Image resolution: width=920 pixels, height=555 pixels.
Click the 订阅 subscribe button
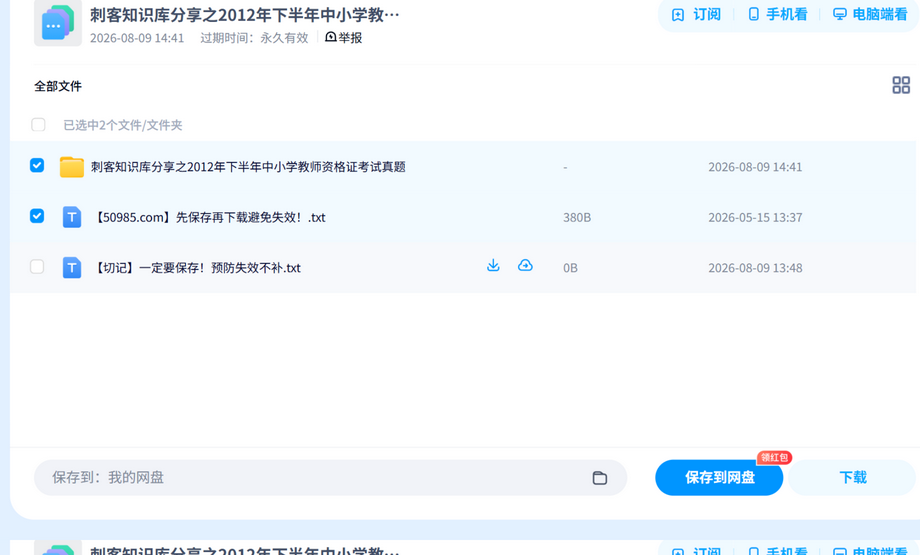click(x=696, y=15)
